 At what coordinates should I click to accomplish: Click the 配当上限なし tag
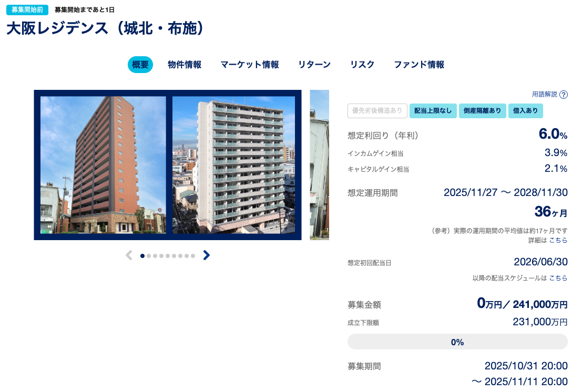click(x=433, y=111)
